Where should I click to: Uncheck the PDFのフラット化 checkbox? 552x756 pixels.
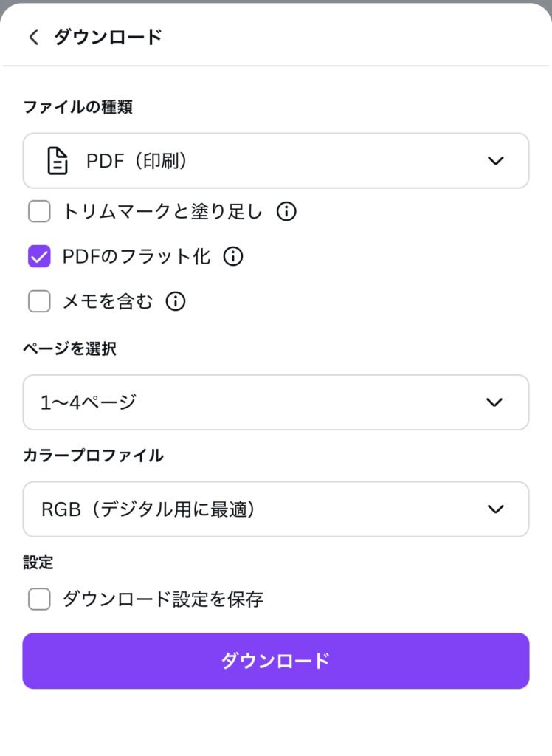39,256
